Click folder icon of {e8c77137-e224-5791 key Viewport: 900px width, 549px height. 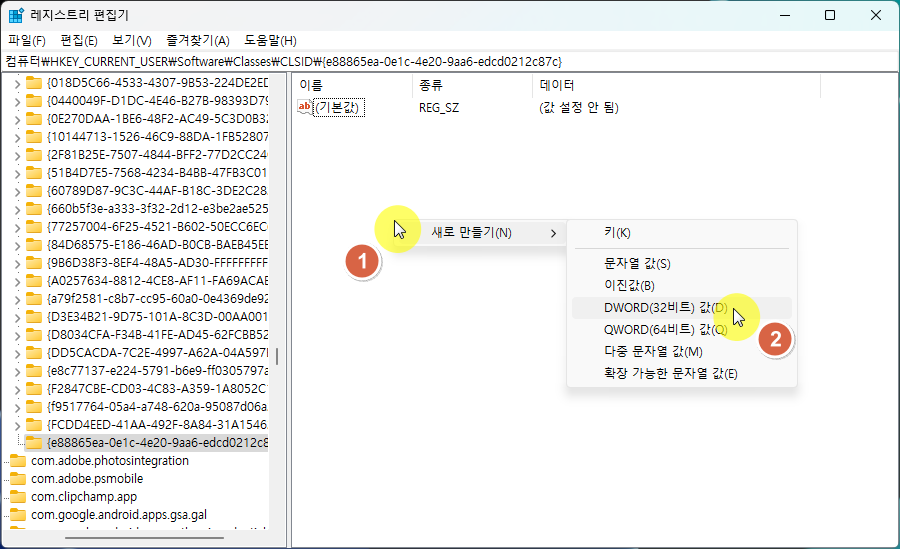(x=34, y=370)
